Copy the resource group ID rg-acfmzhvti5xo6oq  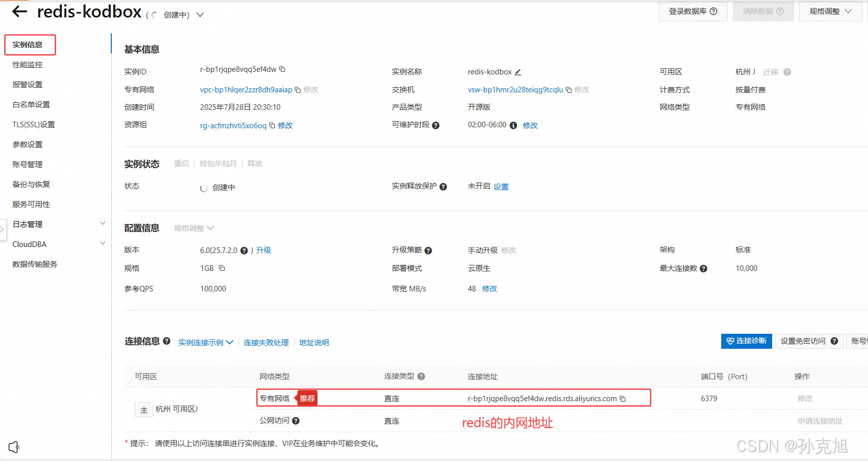[272, 125]
